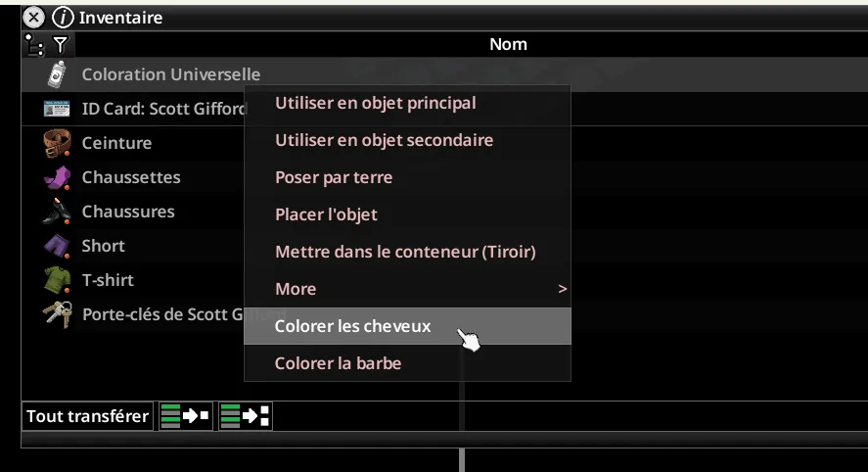The height and width of the screenshot is (472, 868).
Task: Click the transfer-to-two-slots arrow icon
Action: (x=246, y=416)
